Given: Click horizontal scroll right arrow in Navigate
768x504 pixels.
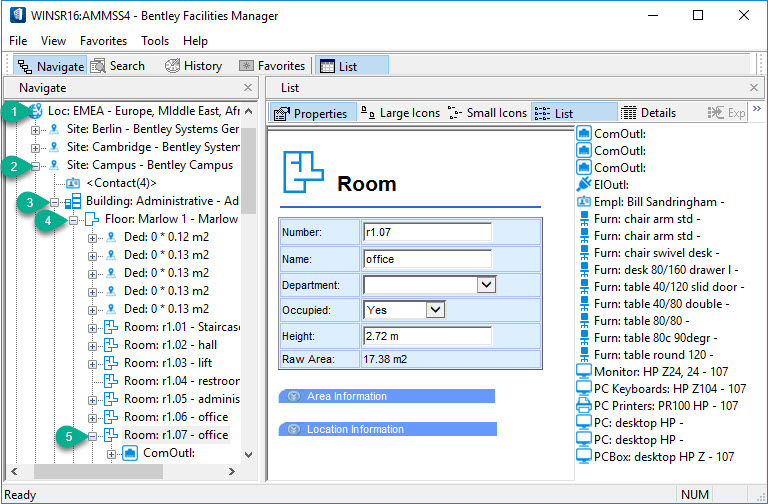Looking at the screenshot, I should [x=232, y=471].
